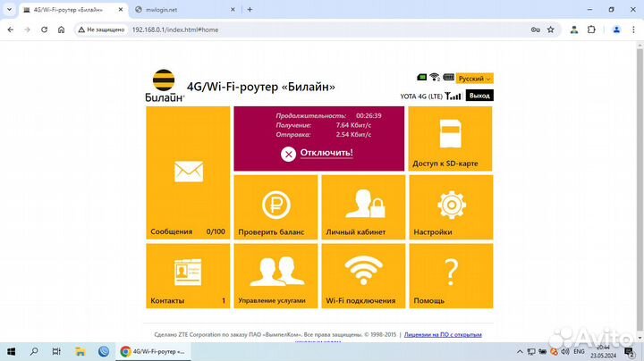The height and width of the screenshot is (361, 644).
Task: Open the Контакты card tile
Action: click(x=188, y=276)
